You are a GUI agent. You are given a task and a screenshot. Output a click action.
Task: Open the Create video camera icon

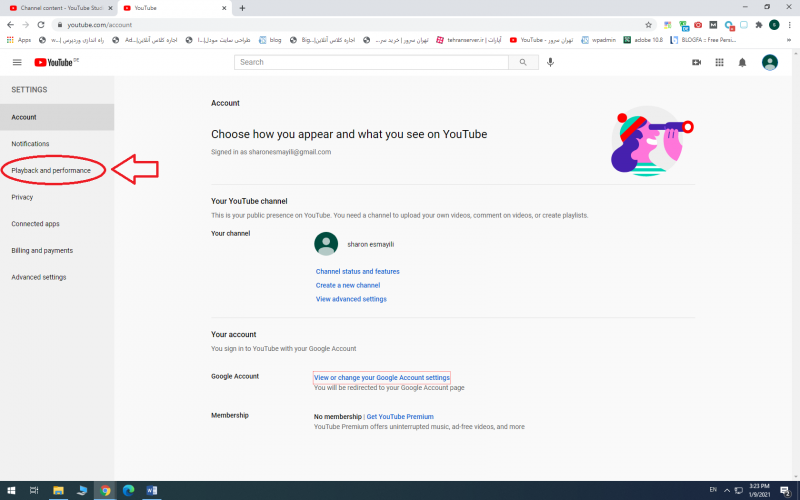tap(696, 62)
